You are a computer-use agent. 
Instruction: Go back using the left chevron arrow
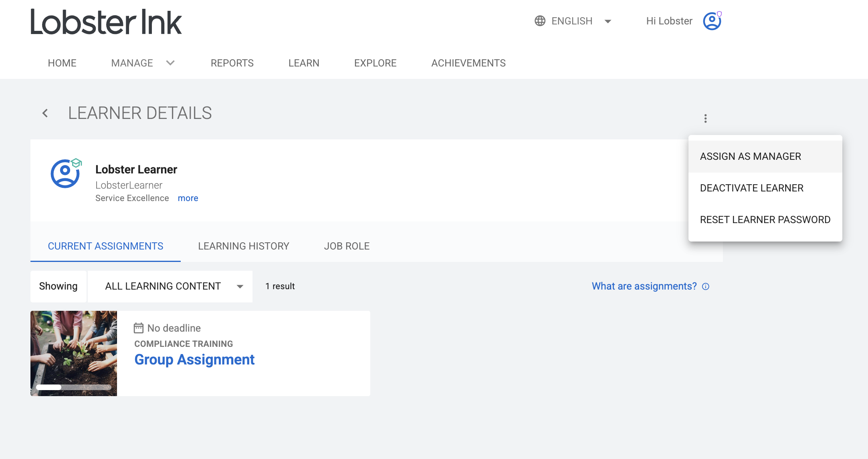click(x=45, y=113)
